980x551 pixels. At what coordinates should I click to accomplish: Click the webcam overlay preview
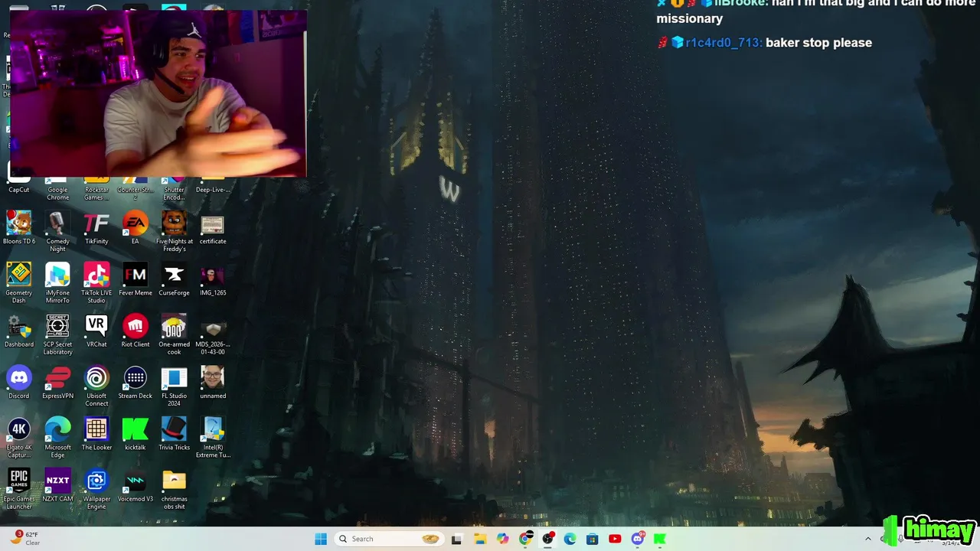coord(158,93)
